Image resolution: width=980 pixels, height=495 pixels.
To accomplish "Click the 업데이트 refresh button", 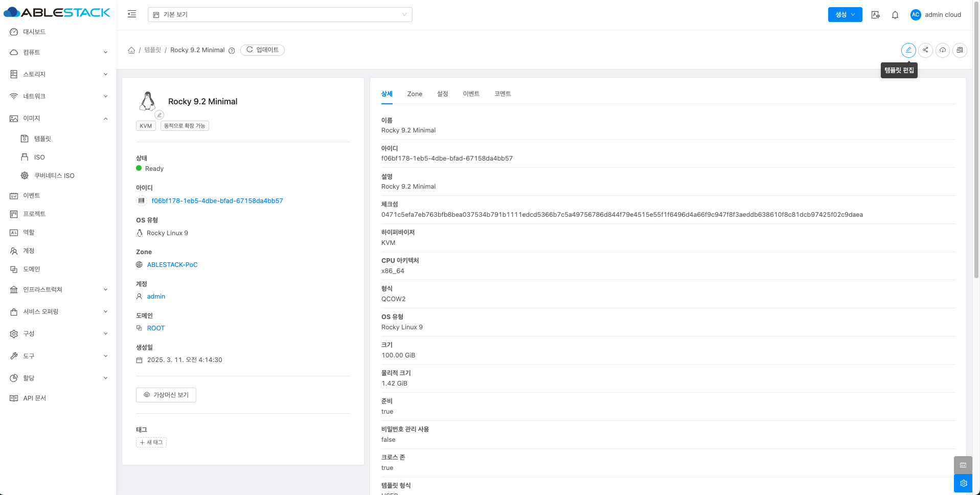I will pos(262,50).
